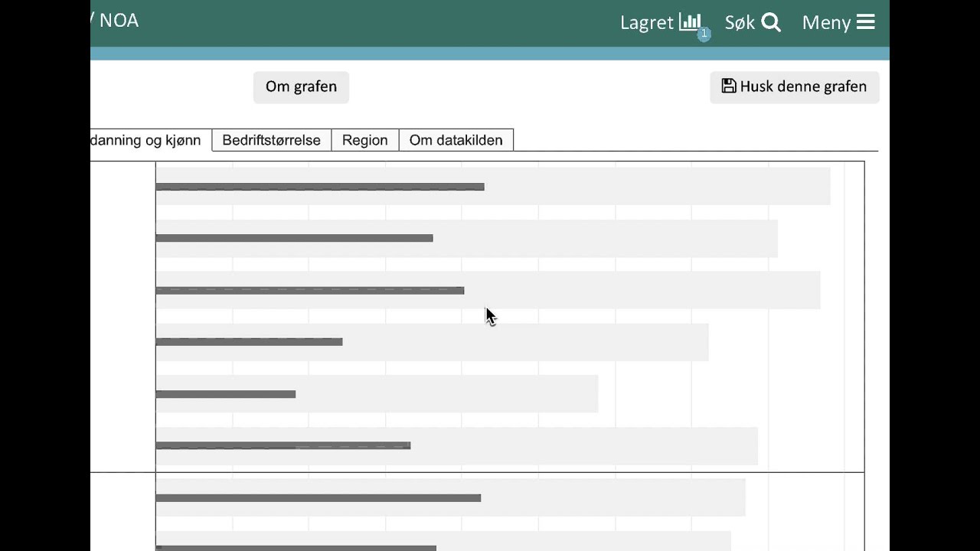The height and width of the screenshot is (551, 980).
Task: Open search with the Søk magnifier icon
Action: click(x=771, y=23)
